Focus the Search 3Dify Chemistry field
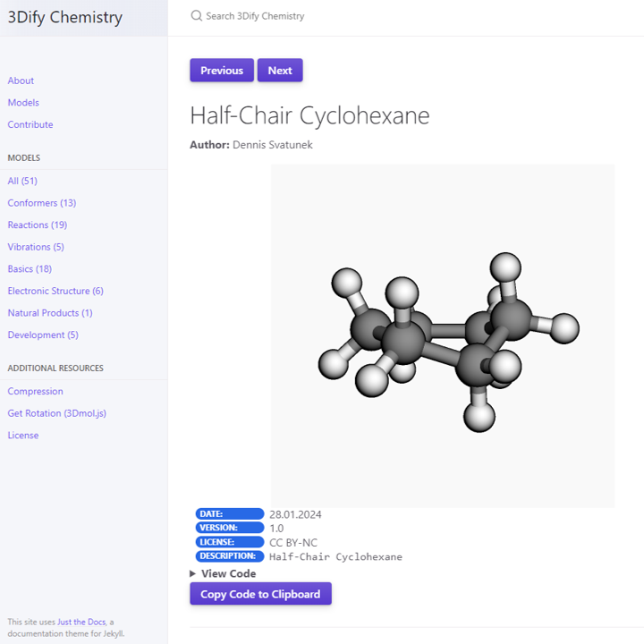This screenshot has width=644, height=644. point(255,16)
